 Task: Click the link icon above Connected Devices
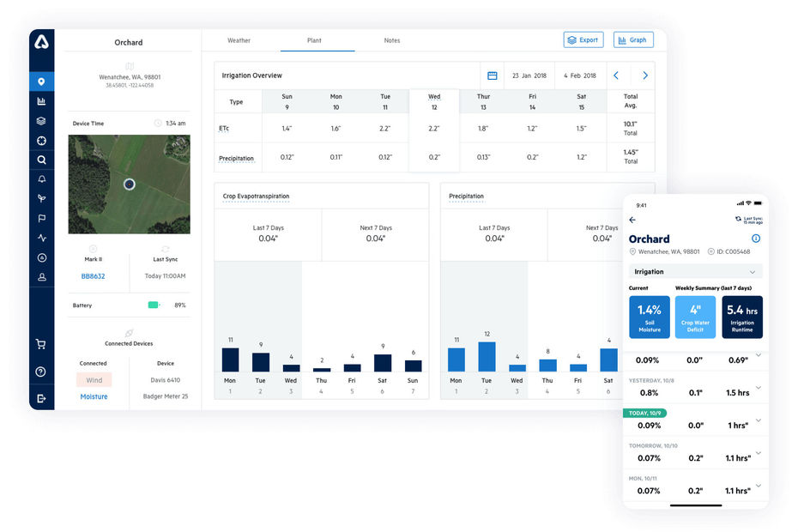pos(129,333)
